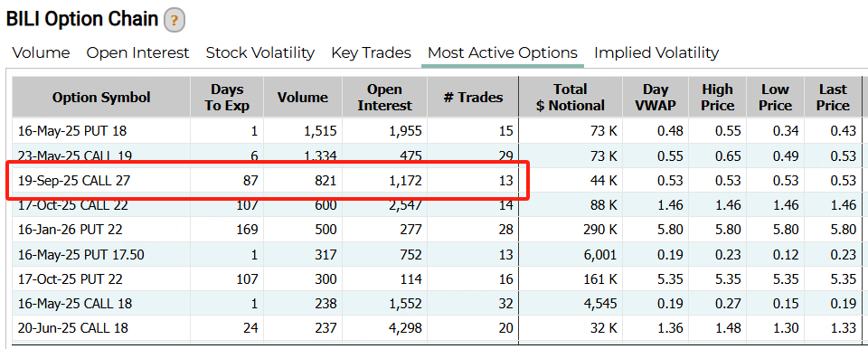Viewport: 868px width, 349px height.
Task: Select the 19-Sep-25 CALL 27 option row
Action: pos(437,180)
